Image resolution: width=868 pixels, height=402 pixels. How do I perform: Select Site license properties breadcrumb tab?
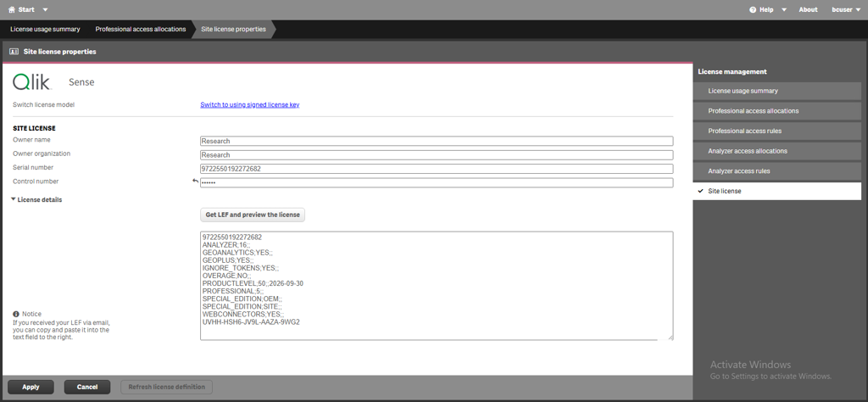point(233,30)
